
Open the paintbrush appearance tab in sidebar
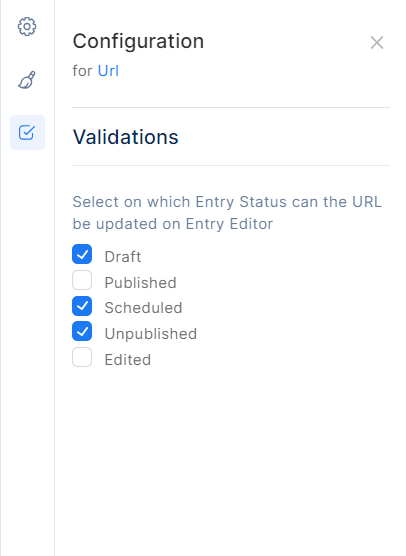click(x=27, y=80)
